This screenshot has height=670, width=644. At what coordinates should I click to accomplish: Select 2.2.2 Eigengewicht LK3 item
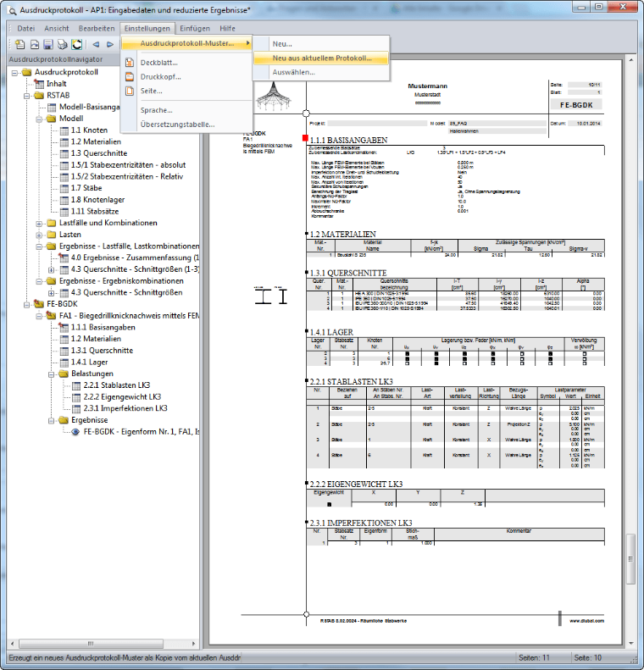click(x=122, y=397)
